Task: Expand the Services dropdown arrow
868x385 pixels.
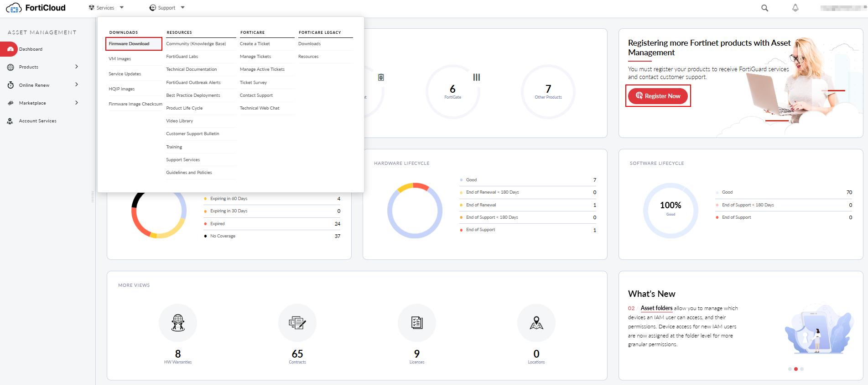Action: (x=122, y=8)
